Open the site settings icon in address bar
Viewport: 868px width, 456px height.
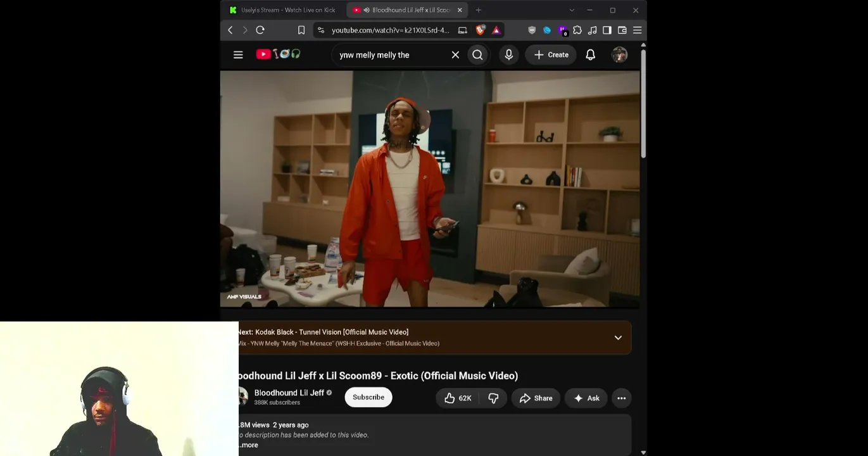click(x=321, y=30)
